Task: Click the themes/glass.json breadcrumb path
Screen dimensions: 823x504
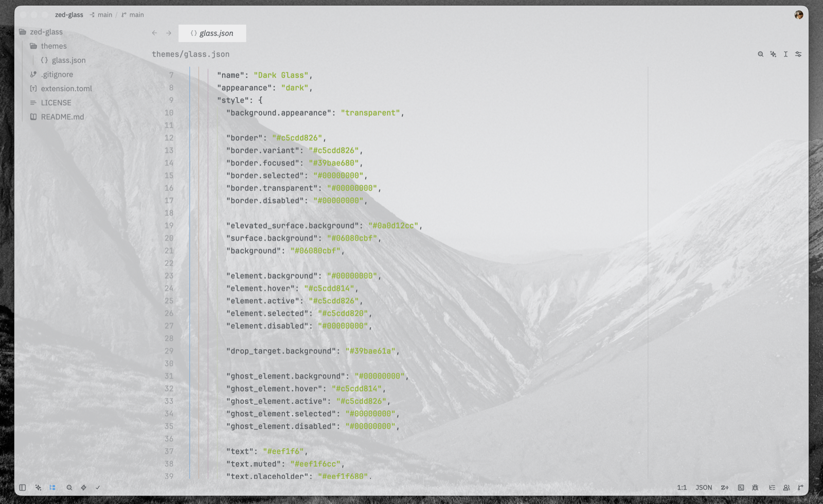Action: click(191, 54)
